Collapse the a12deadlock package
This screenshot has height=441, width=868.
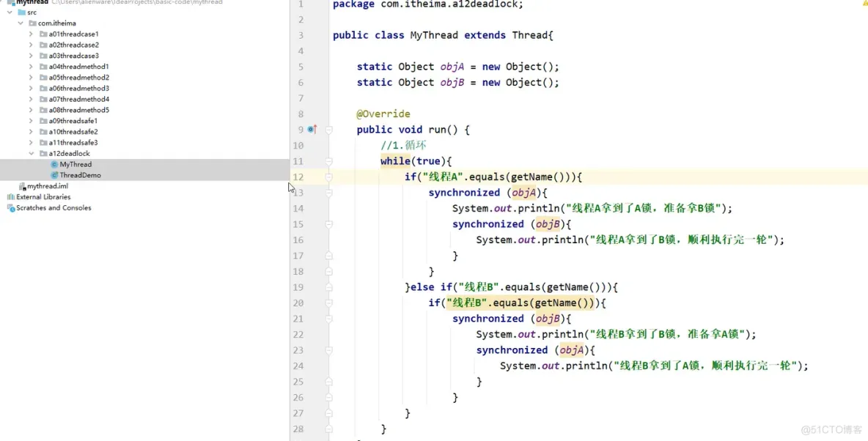31,153
